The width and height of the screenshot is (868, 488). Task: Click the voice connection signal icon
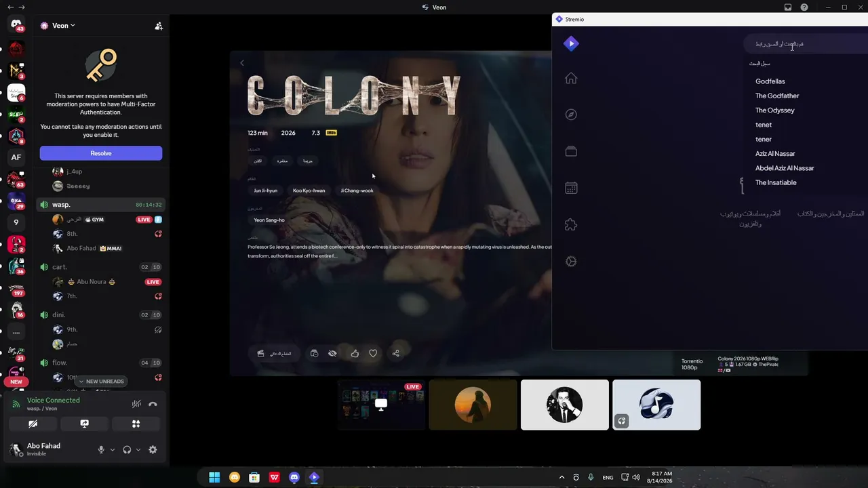pyautogui.click(x=16, y=404)
